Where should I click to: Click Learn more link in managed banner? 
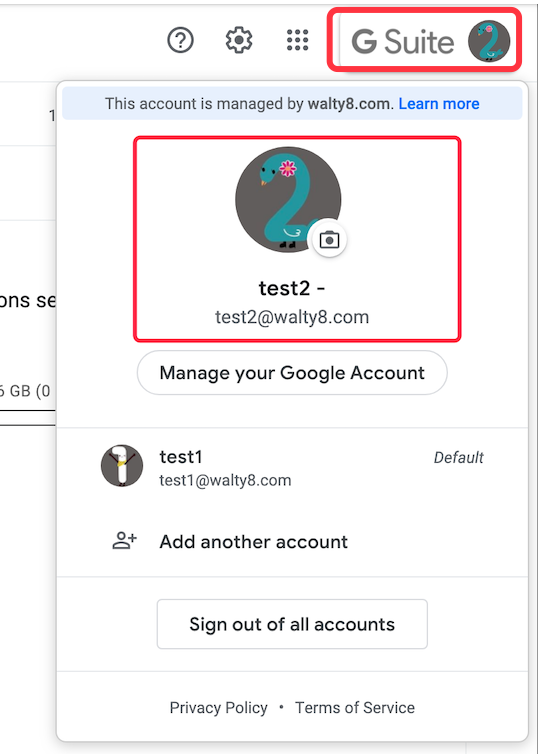438,103
